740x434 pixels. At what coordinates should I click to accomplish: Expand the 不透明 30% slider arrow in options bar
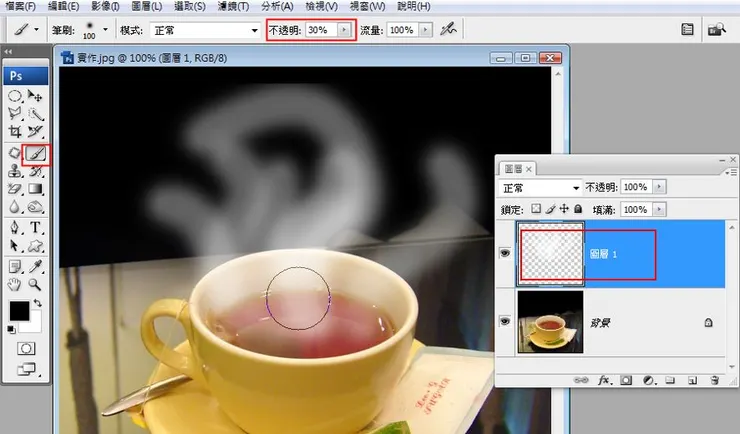pyautogui.click(x=345, y=31)
